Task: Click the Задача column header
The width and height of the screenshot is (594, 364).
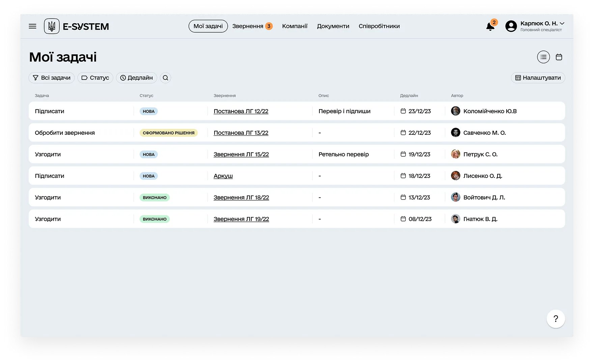Action: click(42, 96)
